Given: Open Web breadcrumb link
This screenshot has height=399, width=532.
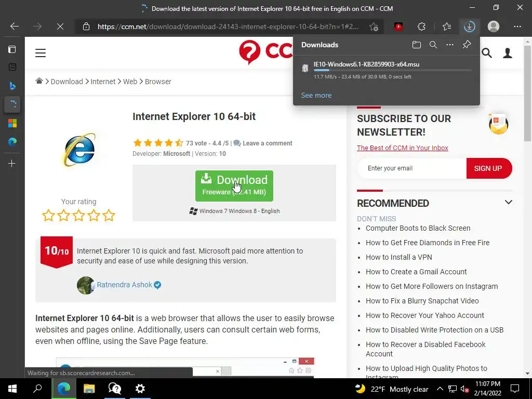Looking at the screenshot, I should (130, 82).
